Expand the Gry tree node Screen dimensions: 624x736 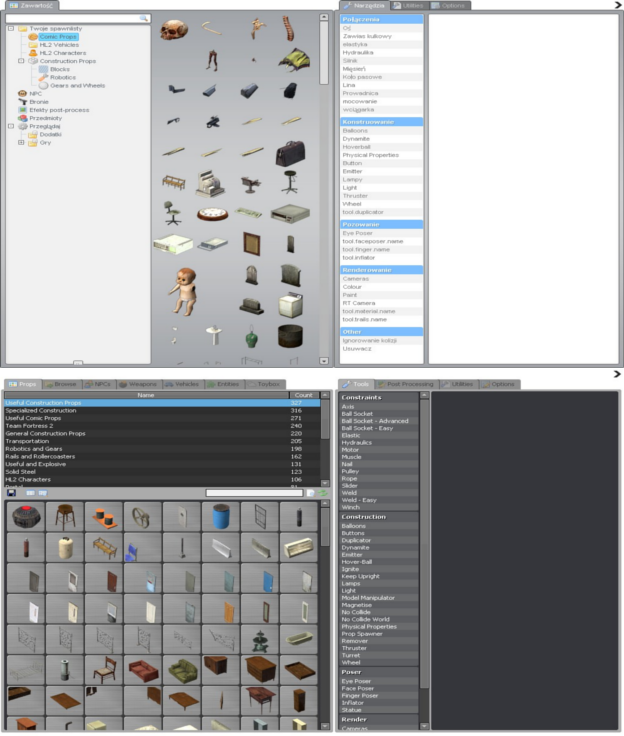pos(21,142)
